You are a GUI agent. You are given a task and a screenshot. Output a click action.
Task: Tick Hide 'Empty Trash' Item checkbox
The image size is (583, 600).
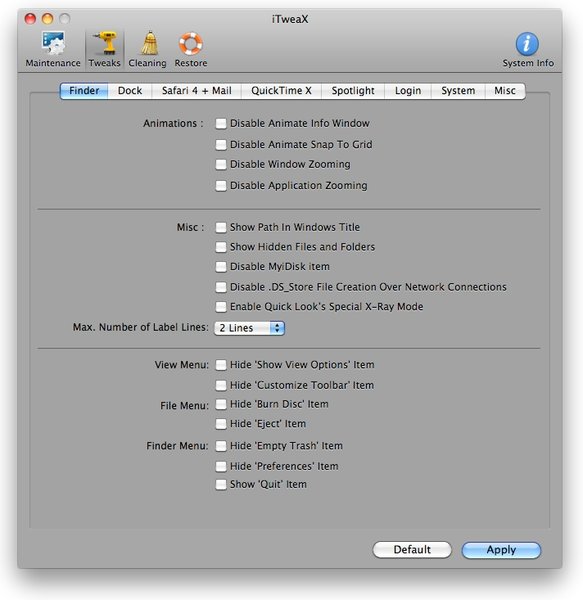(221, 446)
